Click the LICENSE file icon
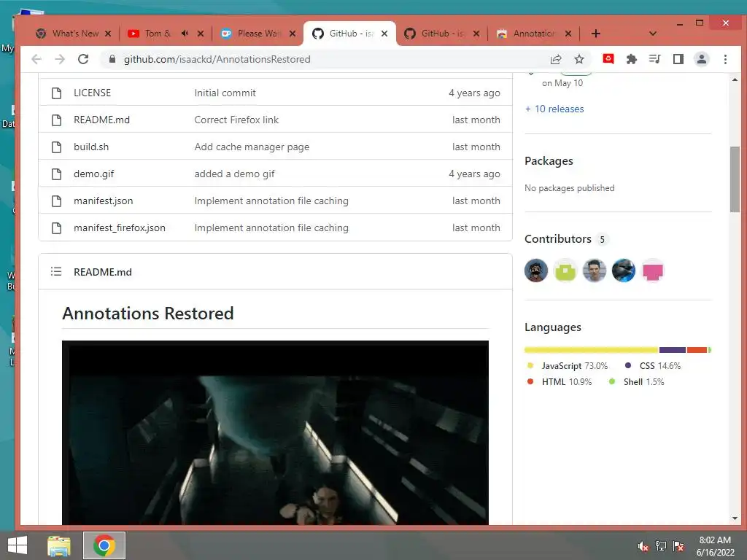Viewport: 747px width, 560px height. coord(56,93)
